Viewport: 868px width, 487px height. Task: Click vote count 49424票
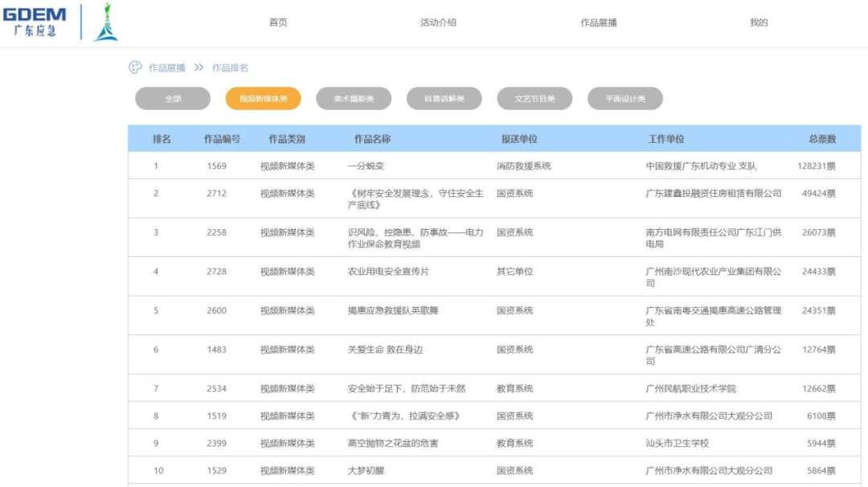(819, 193)
